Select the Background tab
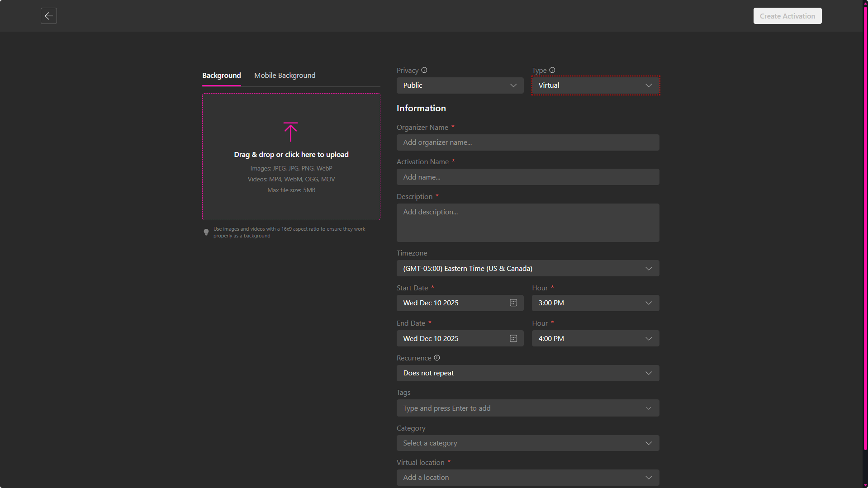Screen dimensions: 868x488 point(221,76)
